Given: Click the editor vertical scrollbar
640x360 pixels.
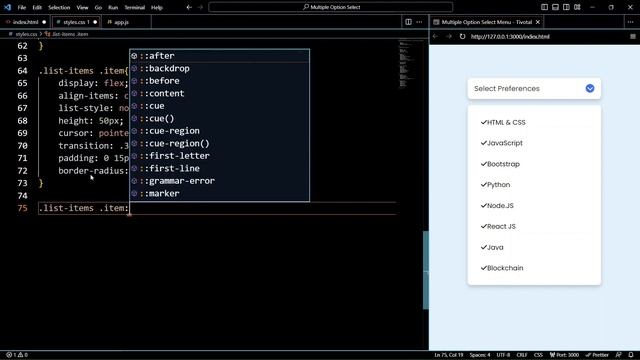Looking at the screenshot, I should click(426, 270).
